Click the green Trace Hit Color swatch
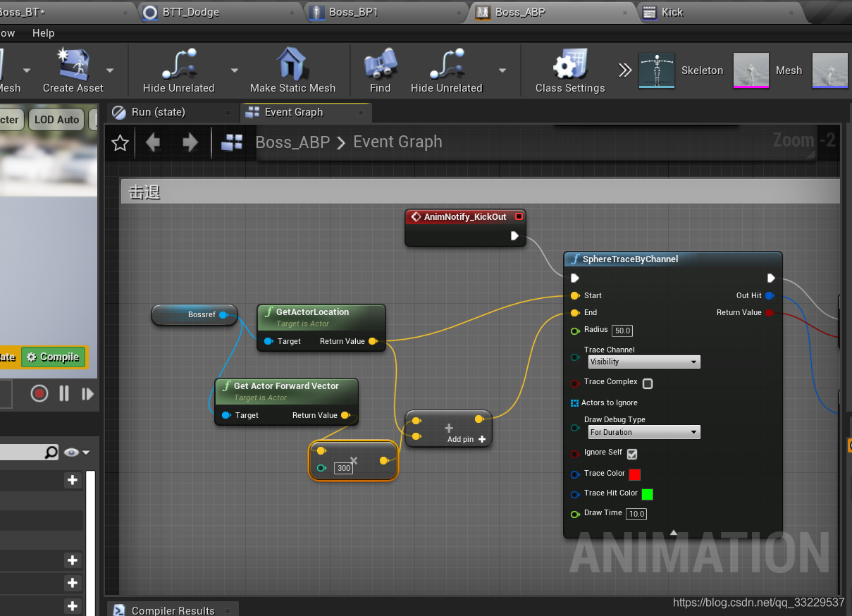Screen dimensions: 852x616 tap(647, 494)
